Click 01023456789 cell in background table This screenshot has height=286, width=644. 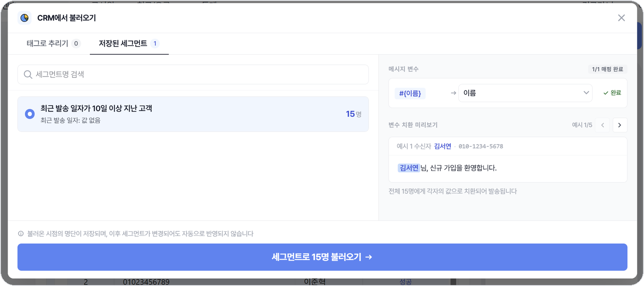click(146, 282)
